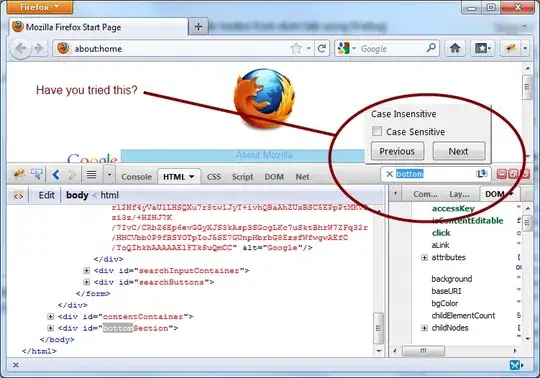Click the childElementCount property
The image size is (540, 378).
pos(464,316)
